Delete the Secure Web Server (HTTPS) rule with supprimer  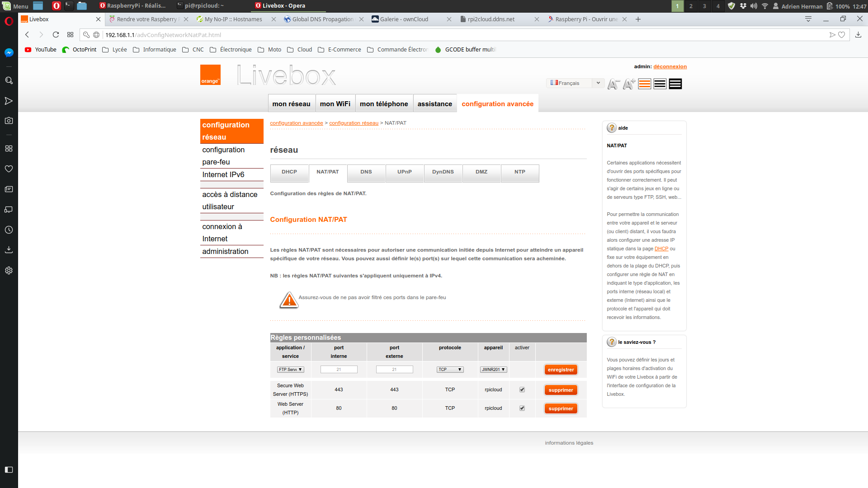(x=561, y=390)
